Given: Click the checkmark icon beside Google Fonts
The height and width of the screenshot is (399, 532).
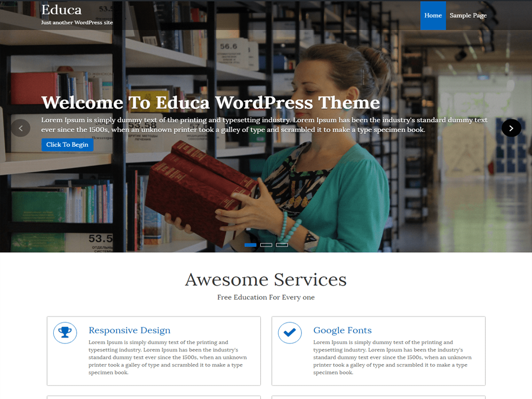Looking at the screenshot, I should pos(290,332).
